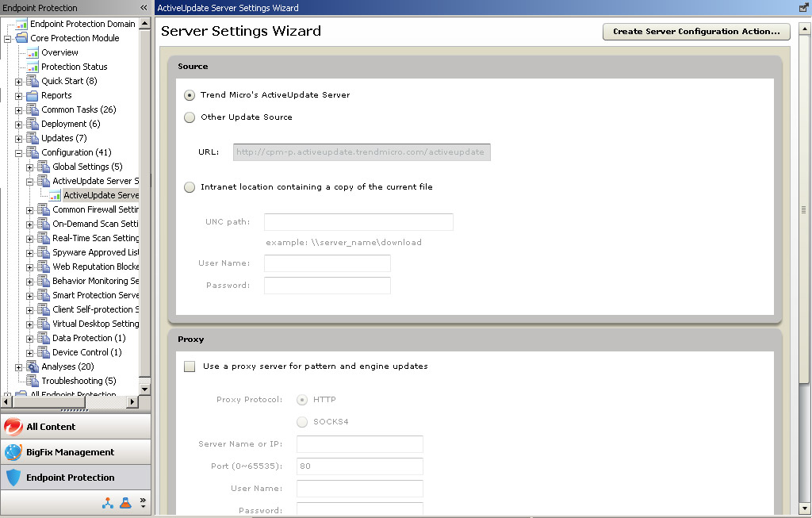Select the network hierarchy icon at bottom
Viewport: 812px width, 518px height.
tap(107, 502)
